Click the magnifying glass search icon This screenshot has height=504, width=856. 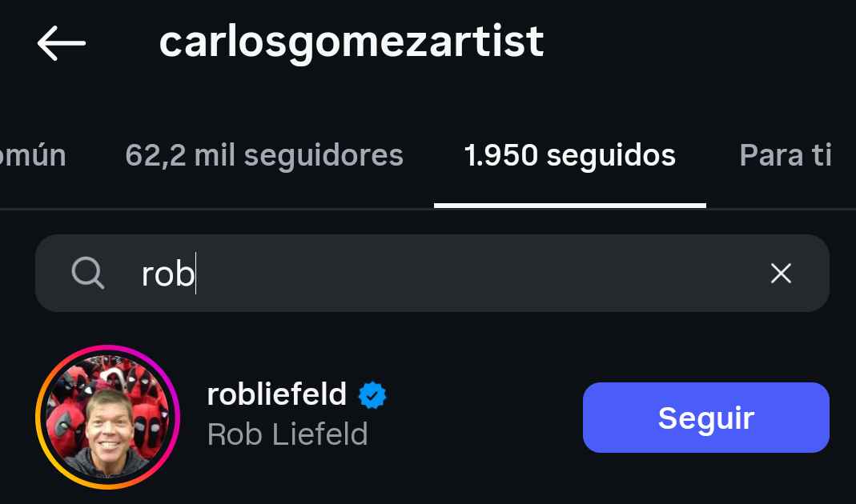coord(87,274)
